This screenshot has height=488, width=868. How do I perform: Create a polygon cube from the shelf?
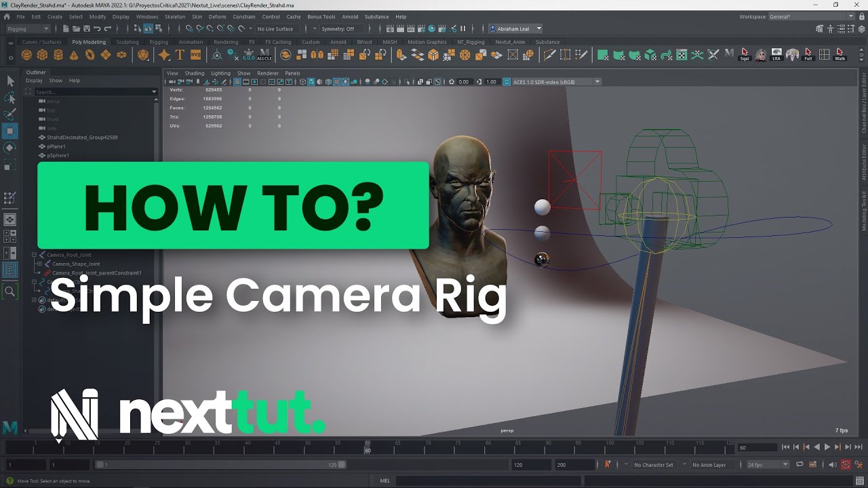point(42,55)
